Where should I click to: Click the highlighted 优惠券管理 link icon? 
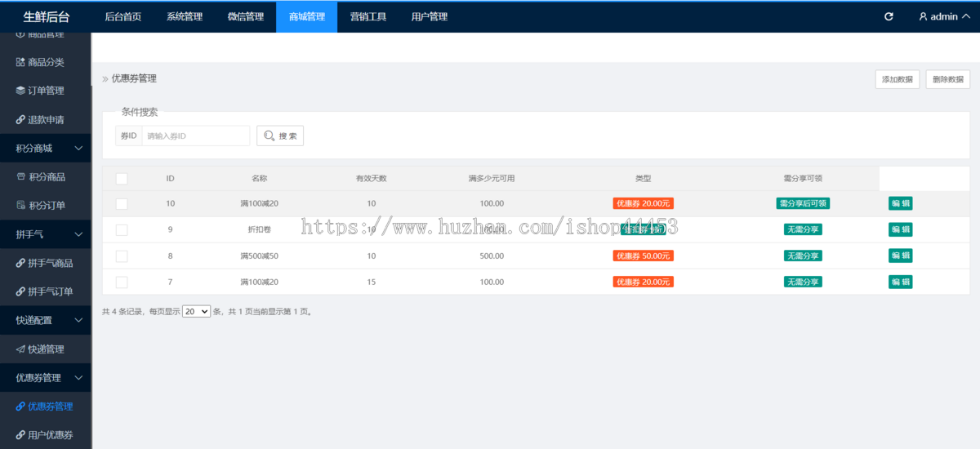(20, 407)
